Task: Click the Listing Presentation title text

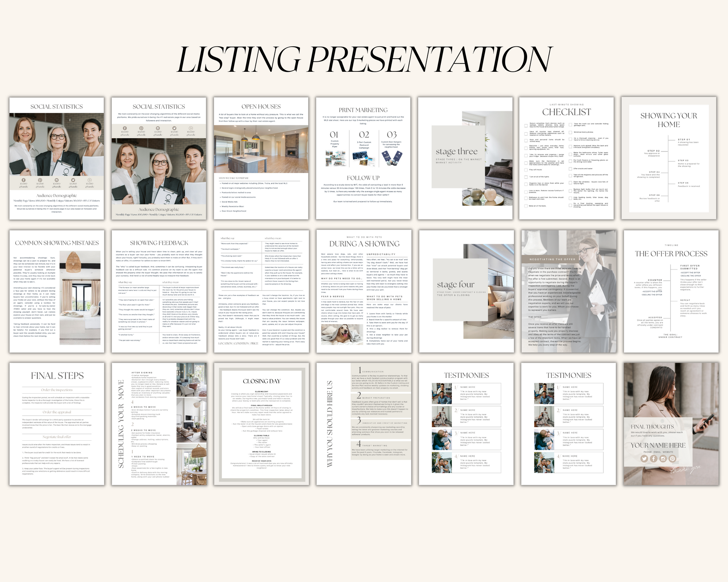Action: click(364, 60)
